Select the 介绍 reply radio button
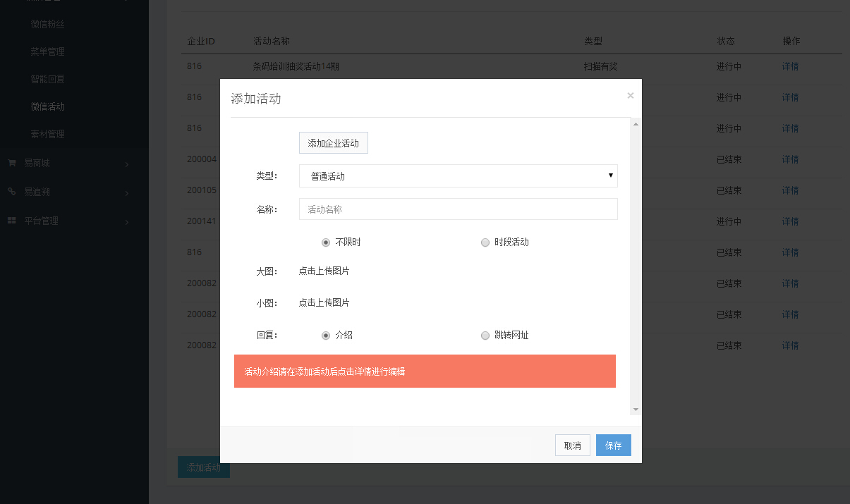Screen dimensions: 850x504 [326, 336]
